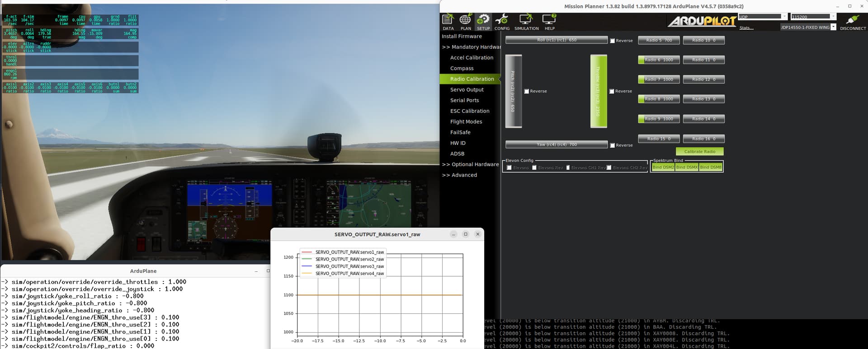
Task: Collapse the Mandatory Hardware section
Action: 471,47
